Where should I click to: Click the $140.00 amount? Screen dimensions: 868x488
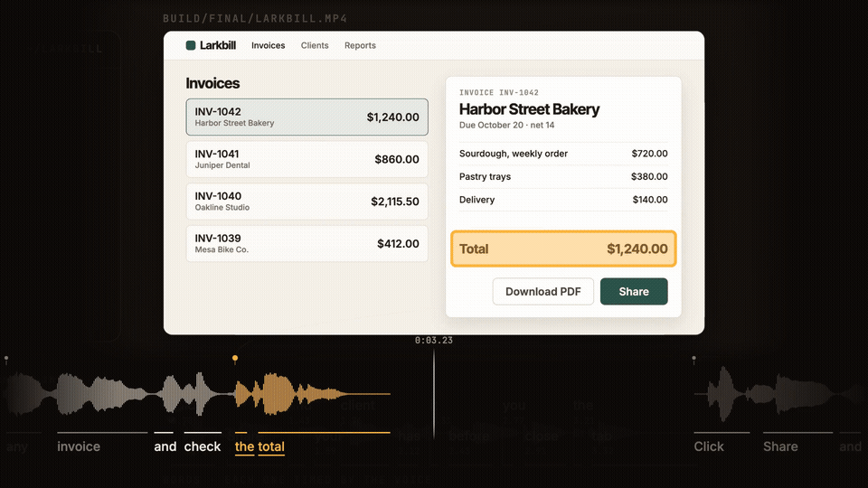pyautogui.click(x=650, y=200)
